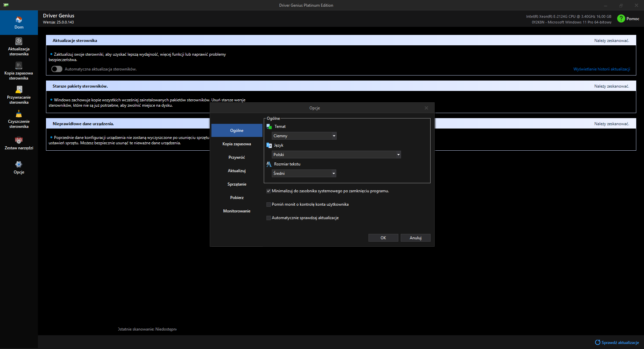The height and width of the screenshot is (349, 644).
Task: Switch to Sprzątanie options tab
Action: click(x=237, y=184)
